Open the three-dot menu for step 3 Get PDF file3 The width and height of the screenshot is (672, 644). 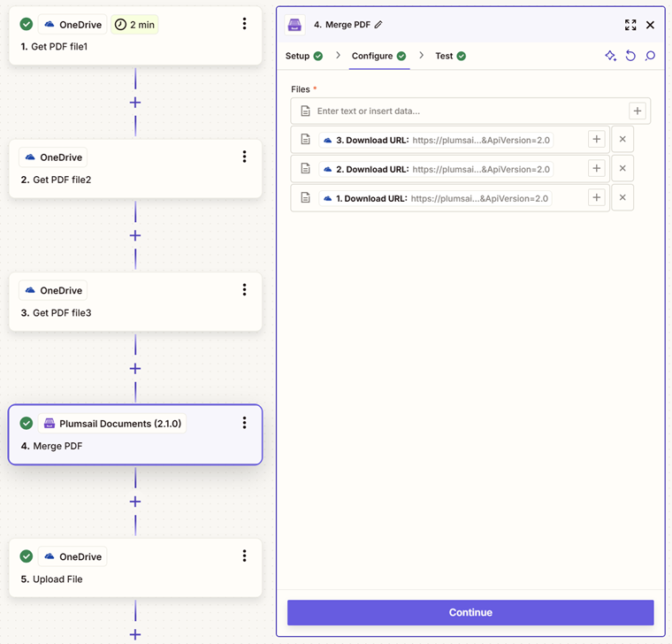coord(244,289)
